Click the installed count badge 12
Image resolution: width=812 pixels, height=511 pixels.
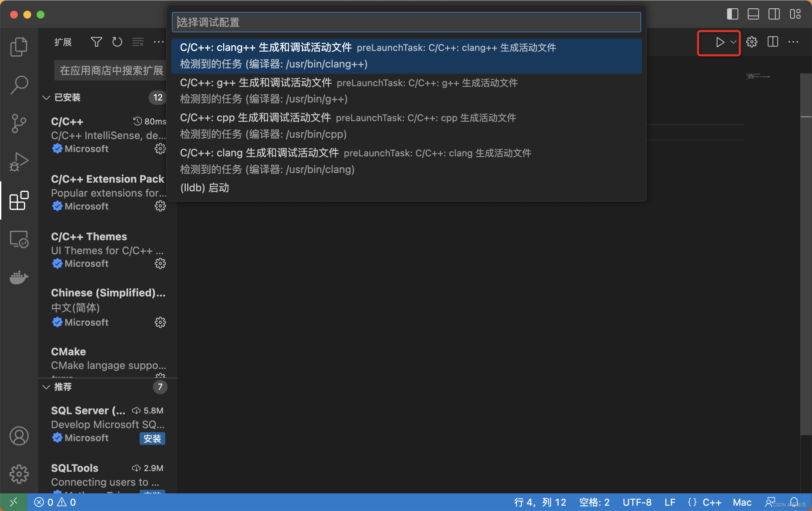point(158,97)
